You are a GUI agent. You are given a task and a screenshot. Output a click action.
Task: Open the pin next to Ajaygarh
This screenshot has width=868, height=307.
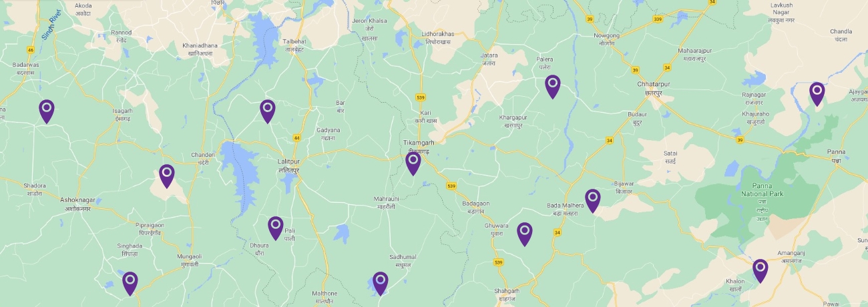click(x=817, y=94)
